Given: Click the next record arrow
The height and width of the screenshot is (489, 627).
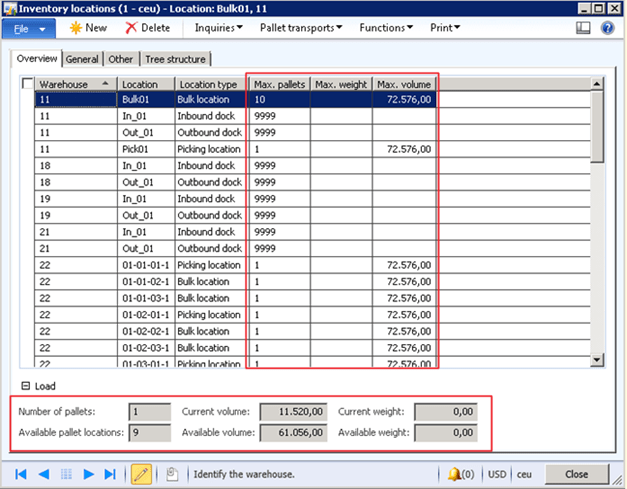Looking at the screenshot, I should [x=89, y=473].
